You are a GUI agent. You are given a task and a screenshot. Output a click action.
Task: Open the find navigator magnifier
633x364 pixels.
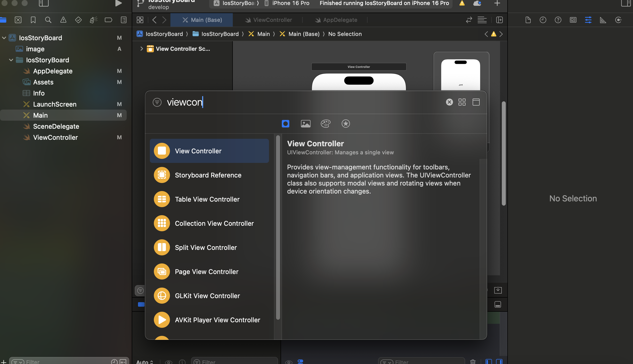point(48,20)
